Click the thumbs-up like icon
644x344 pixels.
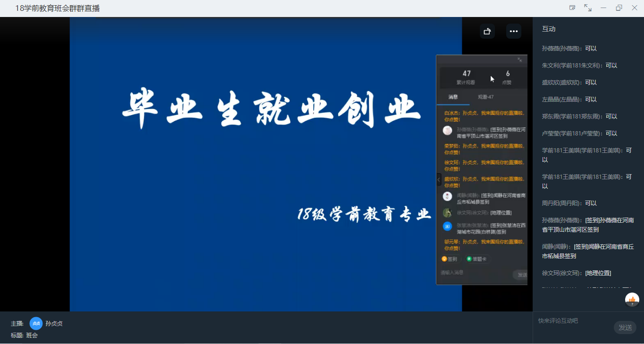632,300
